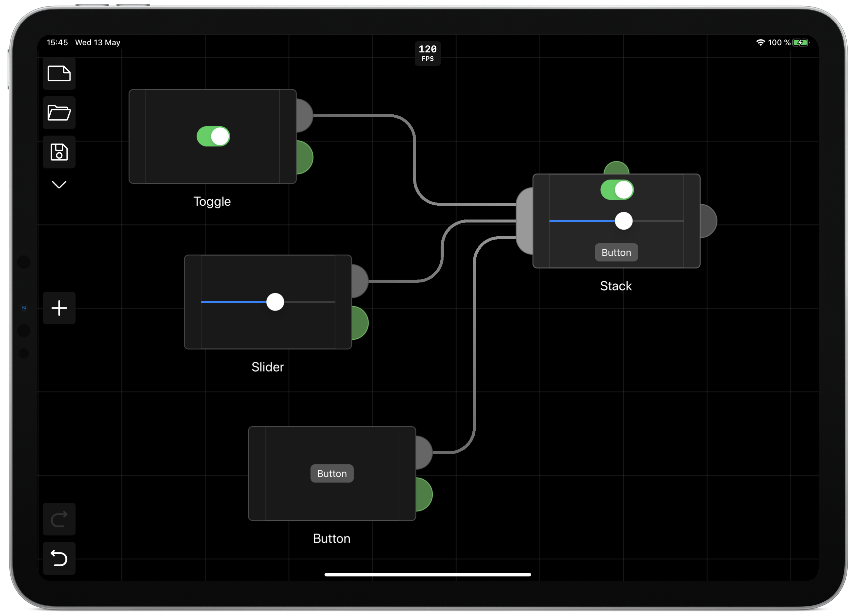864x616 pixels.
Task: Tap the 120 FPS counter
Action: (x=427, y=53)
